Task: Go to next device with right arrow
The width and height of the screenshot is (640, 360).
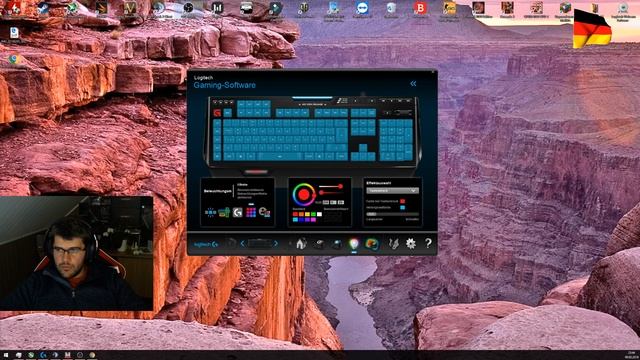Action: click(276, 243)
